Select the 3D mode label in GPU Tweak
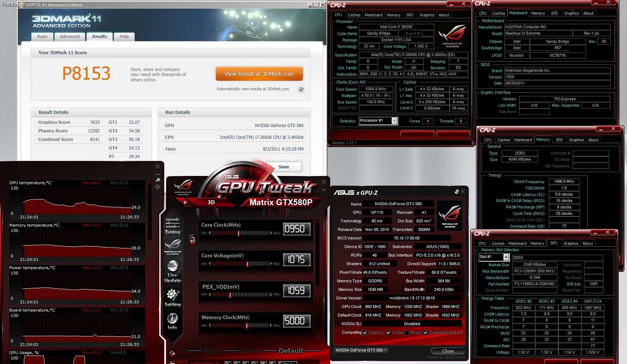Viewport: 627px width, 364px height. click(x=211, y=202)
